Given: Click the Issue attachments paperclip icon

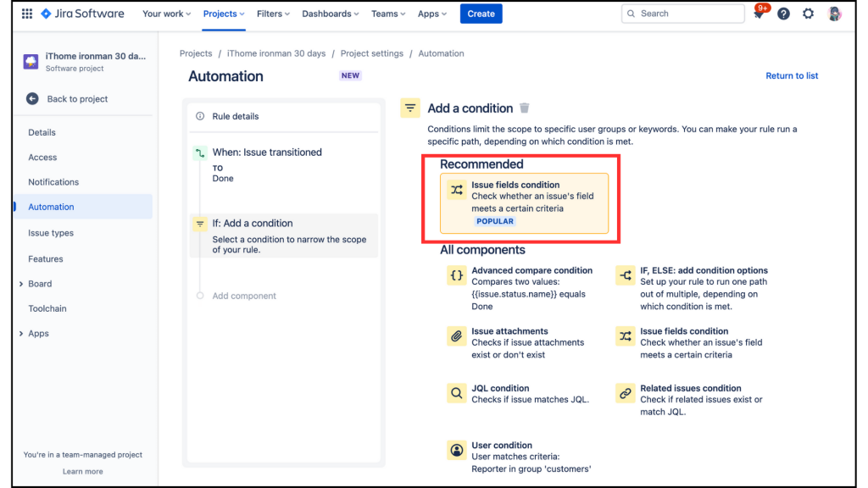Looking at the screenshot, I should point(457,335).
